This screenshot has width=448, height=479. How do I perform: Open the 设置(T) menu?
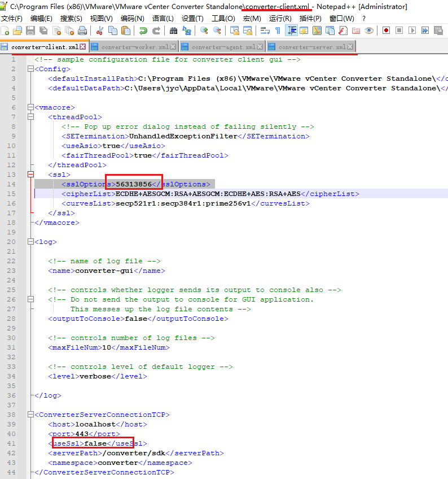tap(192, 19)
